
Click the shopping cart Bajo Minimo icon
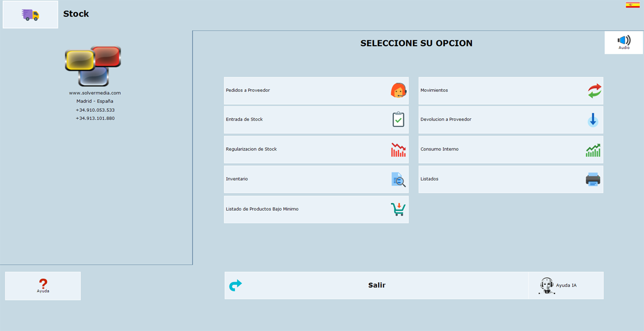pyautogui.click(x=398, y=209)
